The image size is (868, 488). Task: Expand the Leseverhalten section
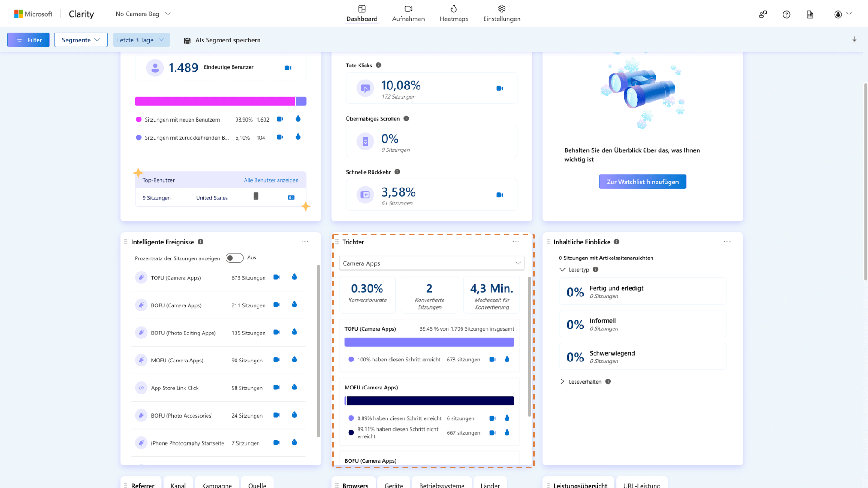562,382
